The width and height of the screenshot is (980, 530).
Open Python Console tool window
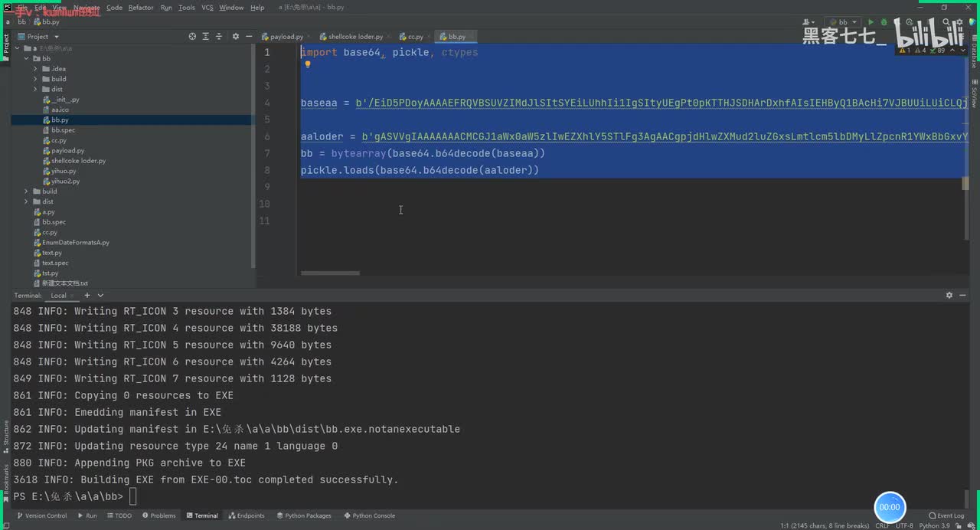click(370, 515)
